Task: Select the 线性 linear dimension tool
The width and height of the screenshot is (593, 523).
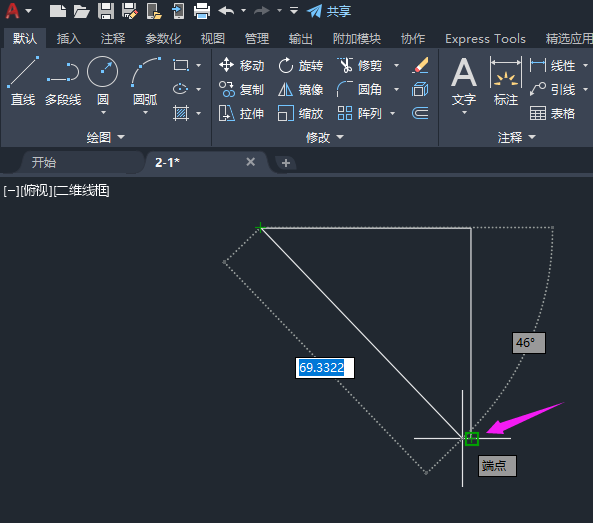Action: click(x=553, y=65)
